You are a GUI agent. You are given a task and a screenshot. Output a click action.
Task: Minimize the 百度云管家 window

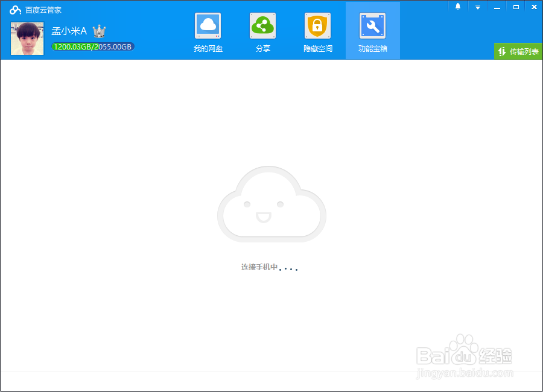(x=497, y=7)
